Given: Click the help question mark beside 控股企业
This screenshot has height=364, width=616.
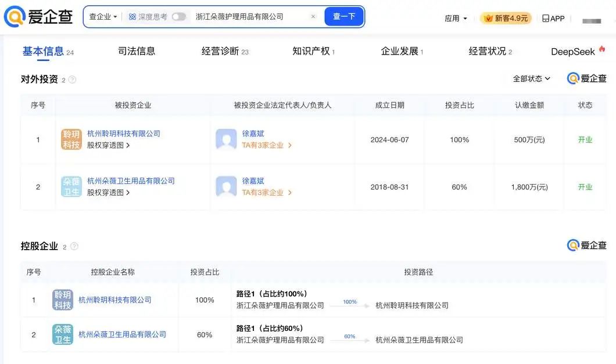Looking at the screenshot, I should click(x=73, y=246).
